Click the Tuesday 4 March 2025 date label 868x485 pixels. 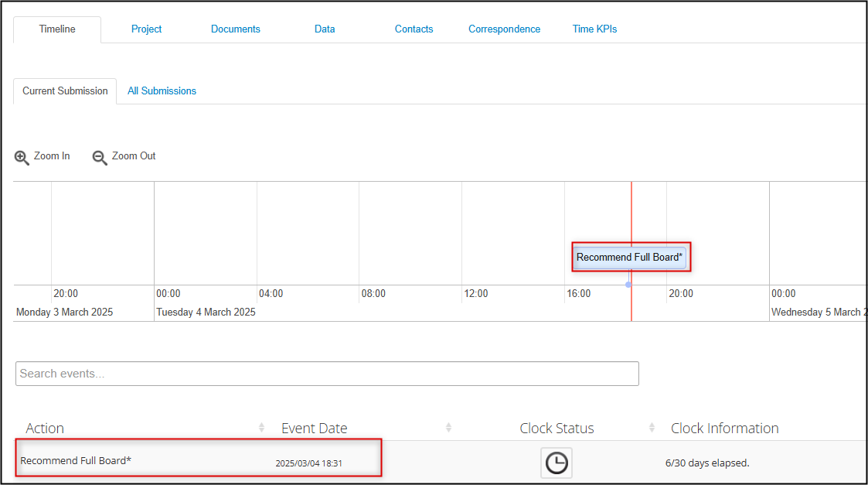point(206,312)
